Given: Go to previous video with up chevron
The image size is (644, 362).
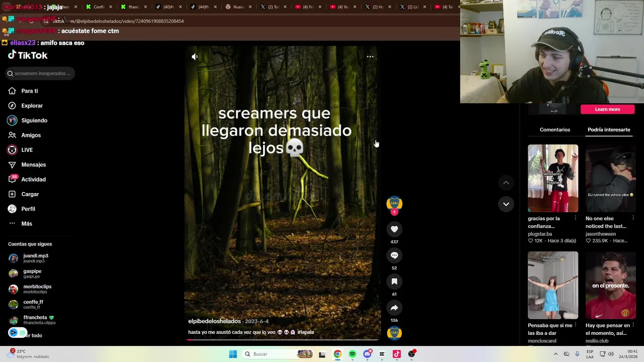Looking at the screenshot, I should click(506, 183).
